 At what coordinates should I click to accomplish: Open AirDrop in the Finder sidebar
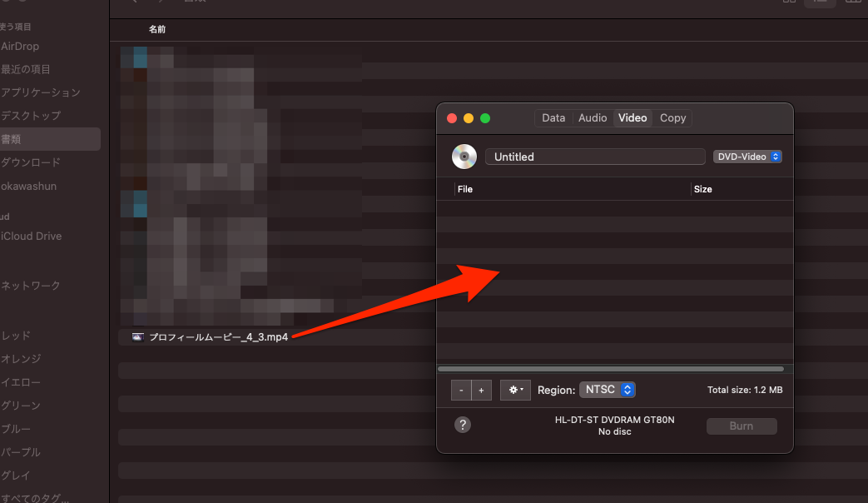(x=20, y=47)
